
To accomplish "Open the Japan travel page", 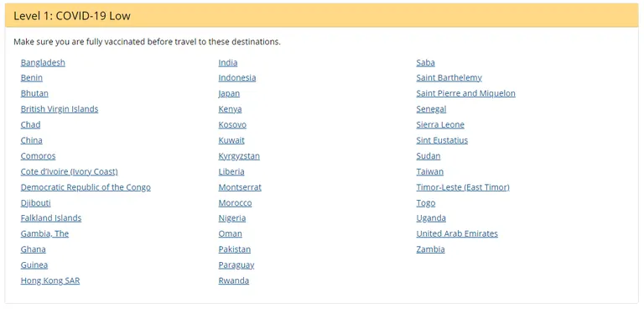I will [229, 93].
